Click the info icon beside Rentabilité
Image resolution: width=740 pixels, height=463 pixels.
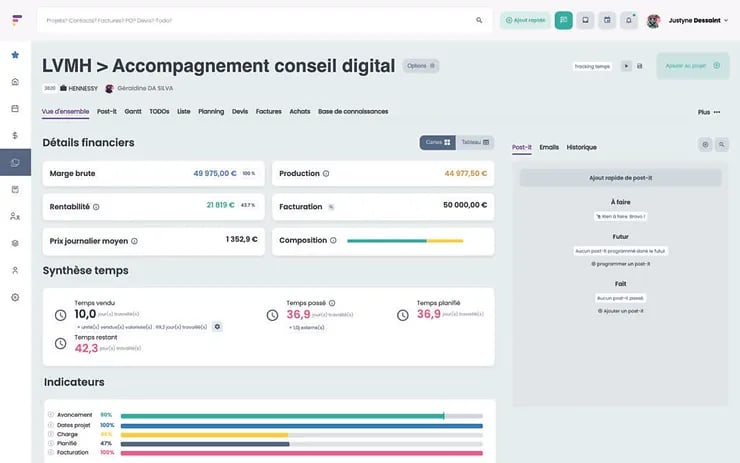pyautogui.click(x=96, y=207)
